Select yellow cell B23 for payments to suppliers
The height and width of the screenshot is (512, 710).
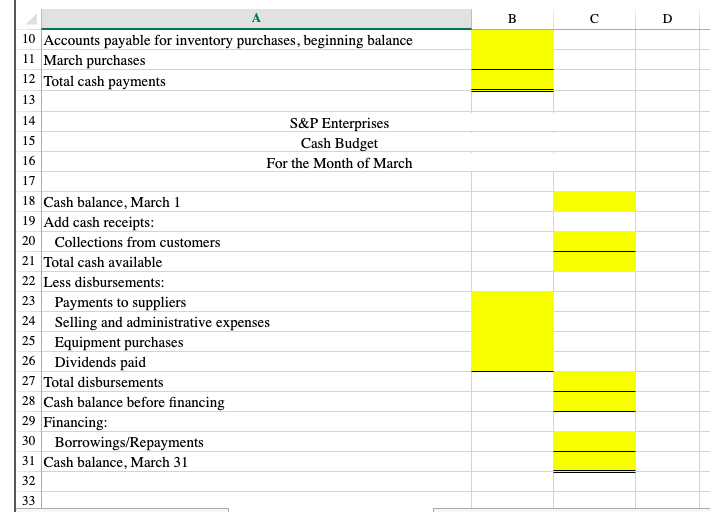click(512, 301)
